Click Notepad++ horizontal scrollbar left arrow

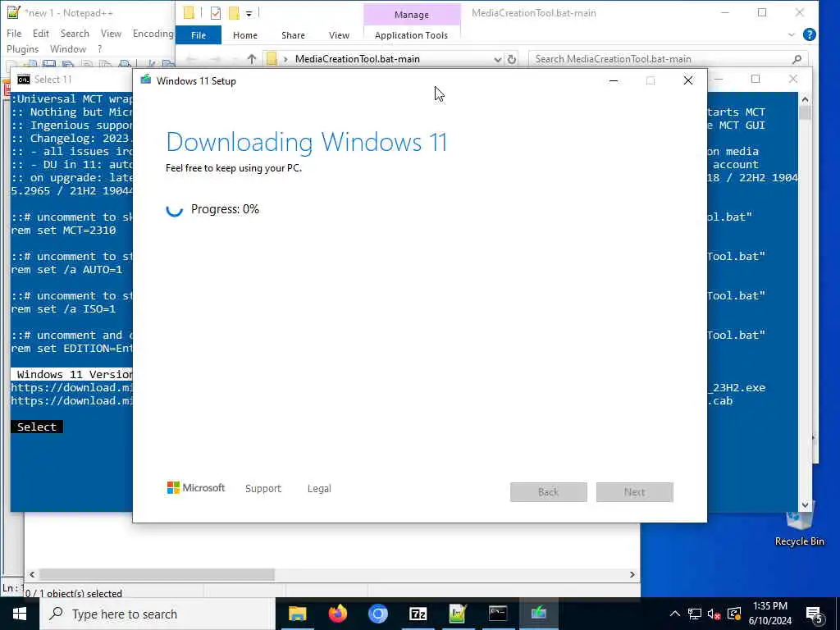(32, 574)
